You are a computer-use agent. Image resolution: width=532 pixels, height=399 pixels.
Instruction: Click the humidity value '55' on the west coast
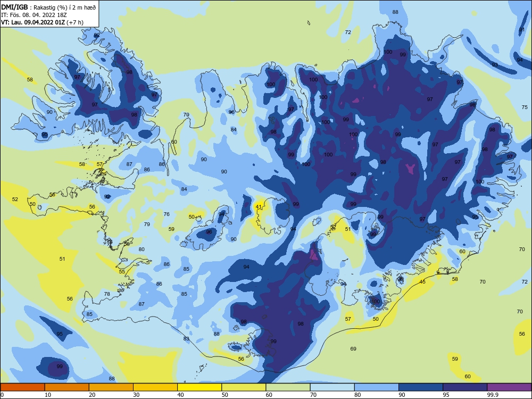click(x=122, y=272)
